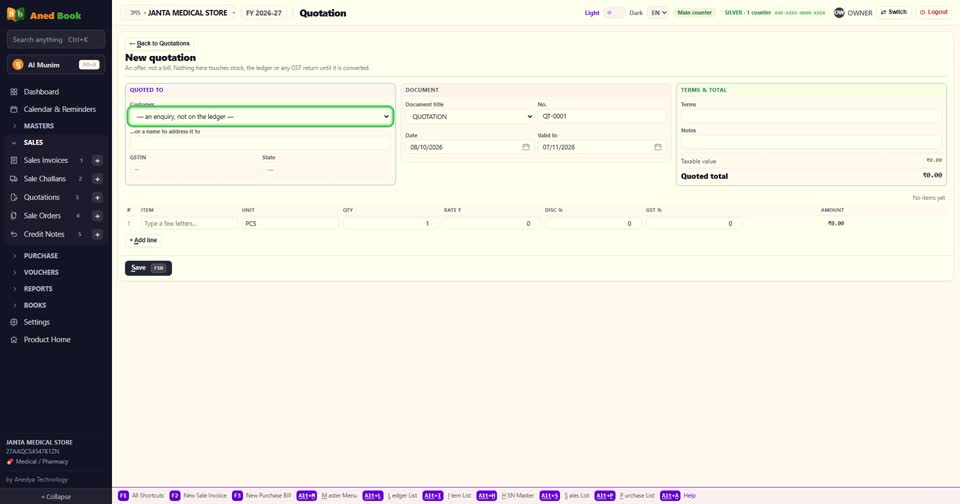
Task: Click the Search anything box
Action: pyautogui.click(x=56, y=39)
